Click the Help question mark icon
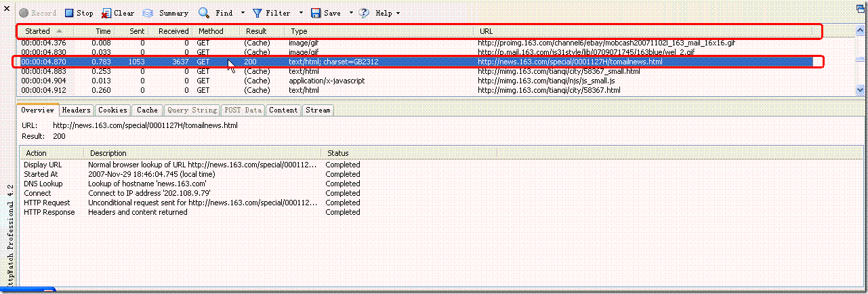 click(364, 13)
